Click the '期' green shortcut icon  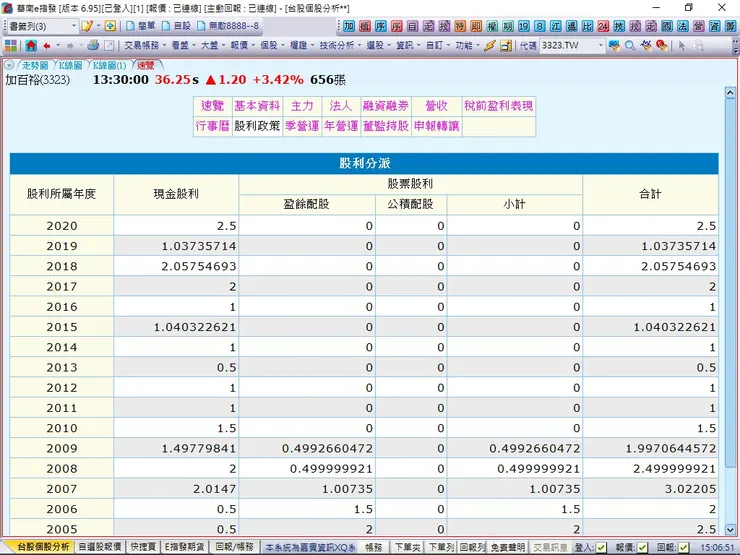click(x=508, y=26)
